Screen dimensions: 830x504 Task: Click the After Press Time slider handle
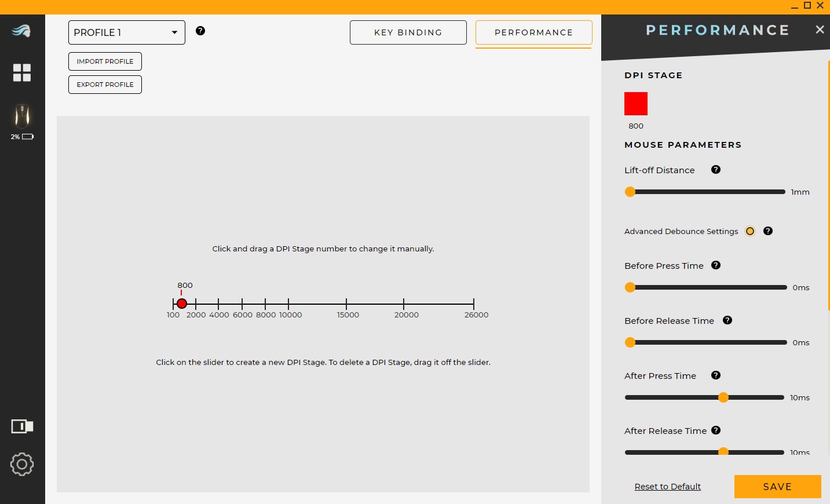723,397
